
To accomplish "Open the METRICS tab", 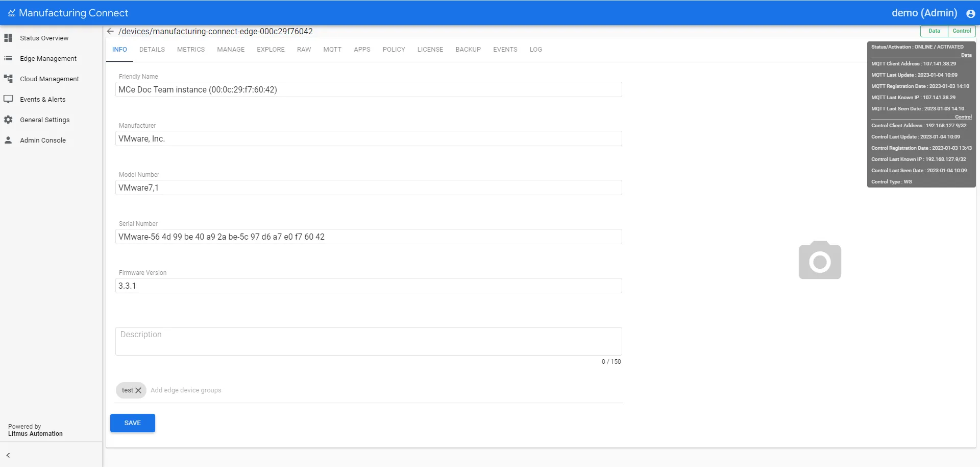I will [x=191, y=50].
